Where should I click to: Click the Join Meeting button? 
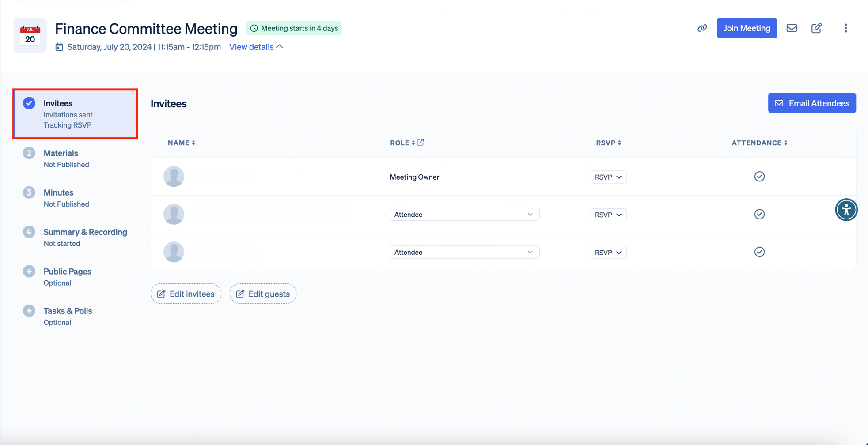[747, 28]
